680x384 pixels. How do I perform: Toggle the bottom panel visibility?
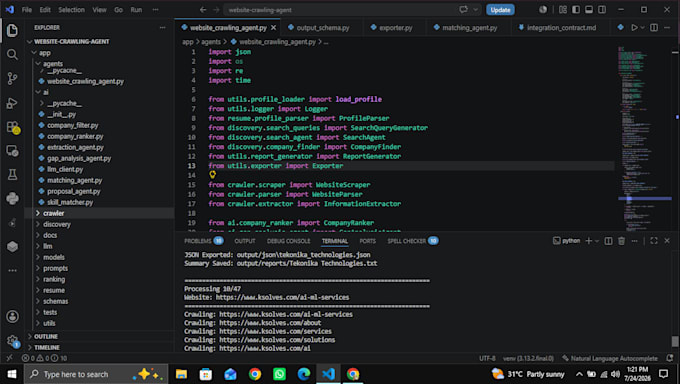589,10
